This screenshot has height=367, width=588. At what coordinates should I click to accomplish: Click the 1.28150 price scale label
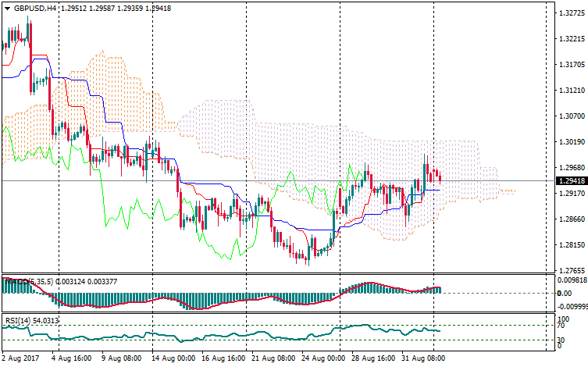click(x=571, y=245)
